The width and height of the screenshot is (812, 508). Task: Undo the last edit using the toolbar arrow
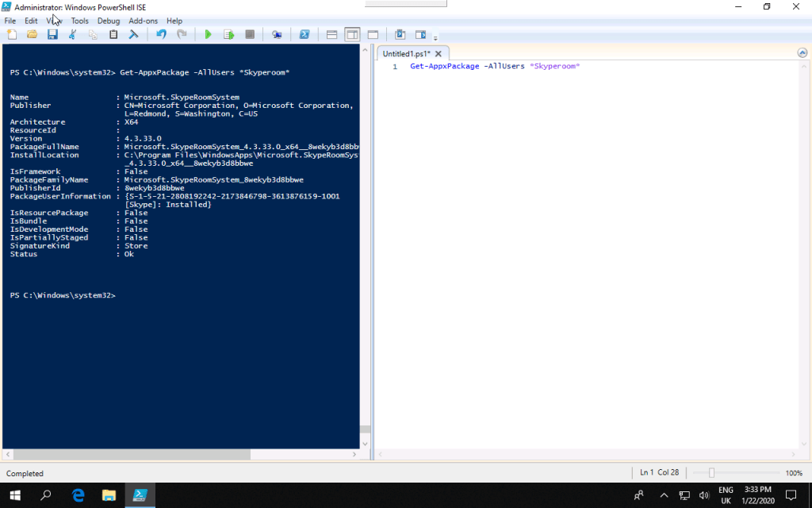point(161,35)
